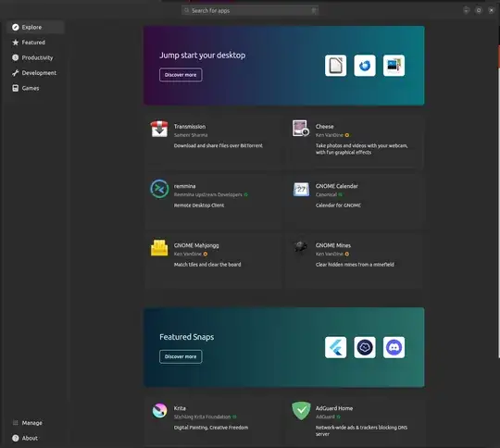Viewport: 500px width, 448px height.
Task: Click 'Match tiles and clear the board' text
Action: (x=207, y=265)
